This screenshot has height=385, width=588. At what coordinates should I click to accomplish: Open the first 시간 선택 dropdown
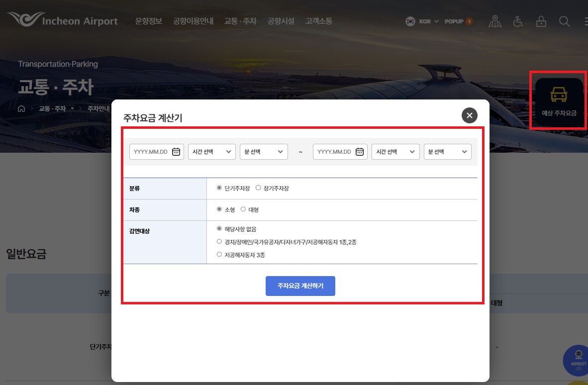pyautogui.click(x=211, y=152)
